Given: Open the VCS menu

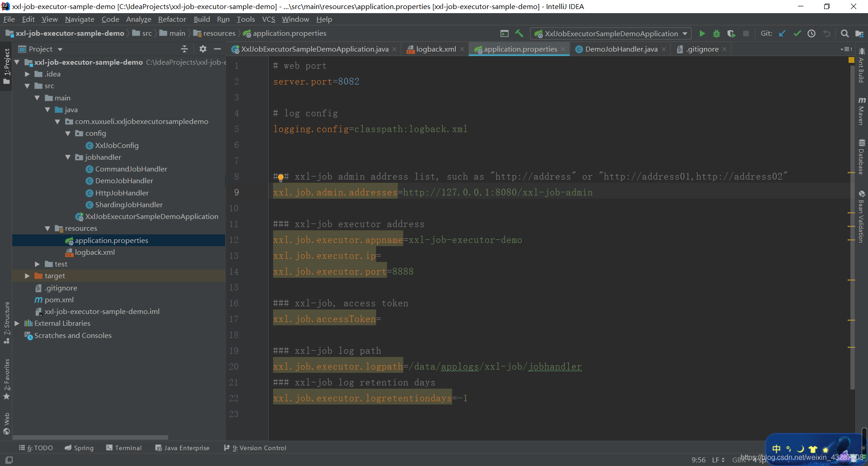Looking at the screenshot, I should click(269, 19).
